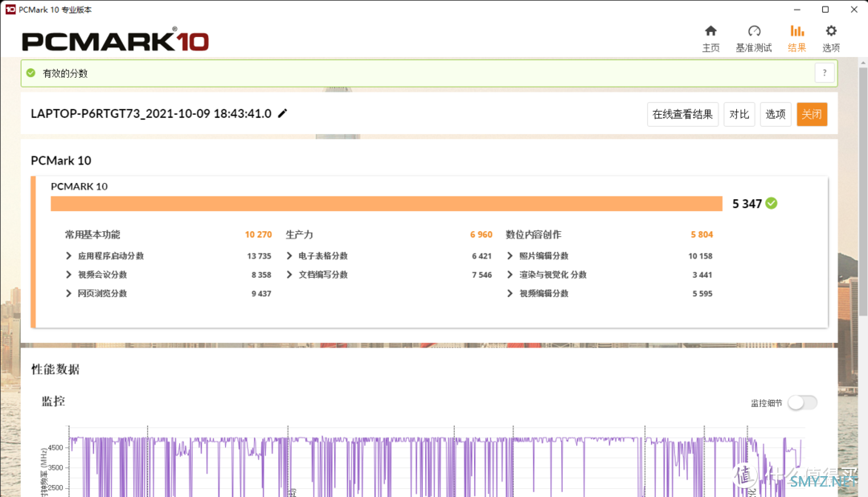Expand 视频会议分数 details

click(x=68, y=275)
